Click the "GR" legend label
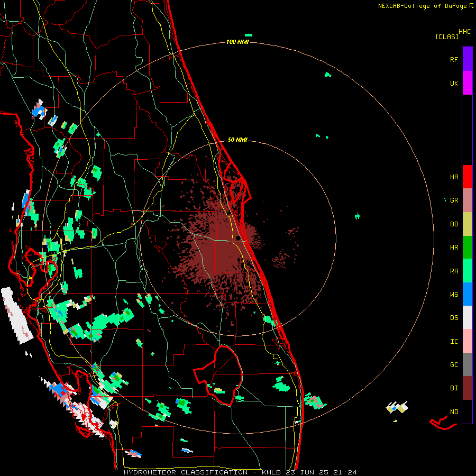This screenshot has height=476, width=476. [x=454, y=200]
